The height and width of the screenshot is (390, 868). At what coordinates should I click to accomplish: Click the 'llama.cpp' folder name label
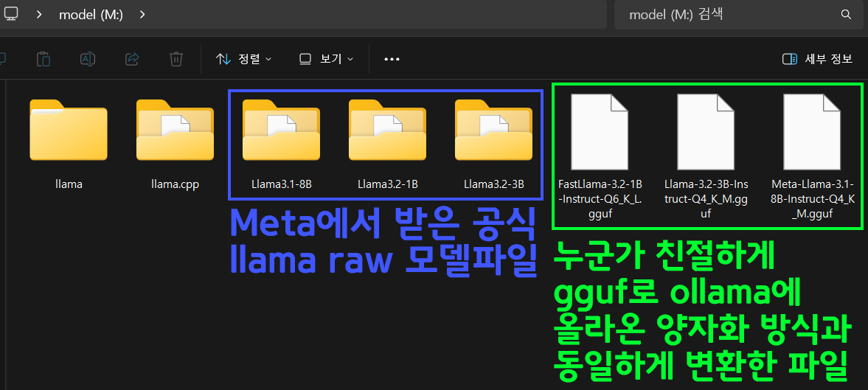175,185
